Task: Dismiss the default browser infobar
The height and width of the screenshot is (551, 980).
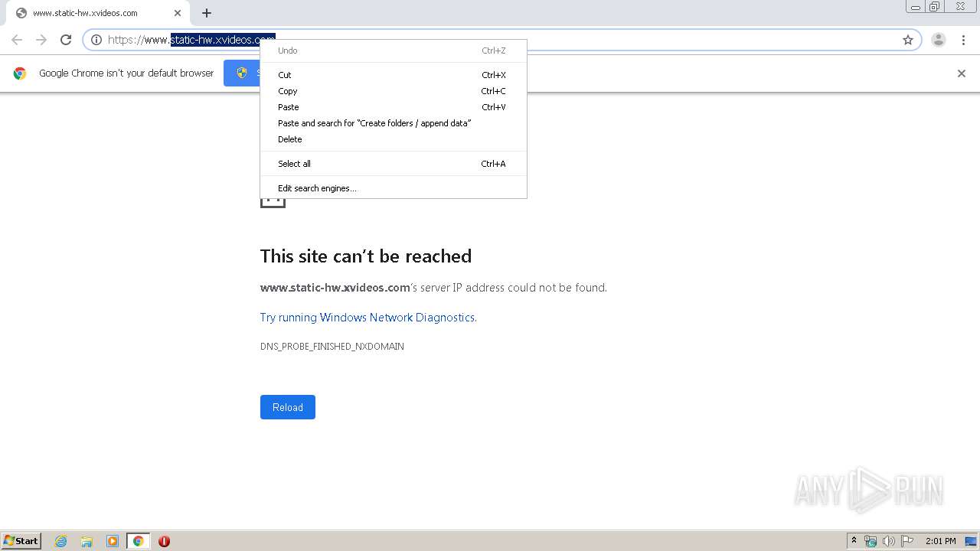Action: point(962,73)
